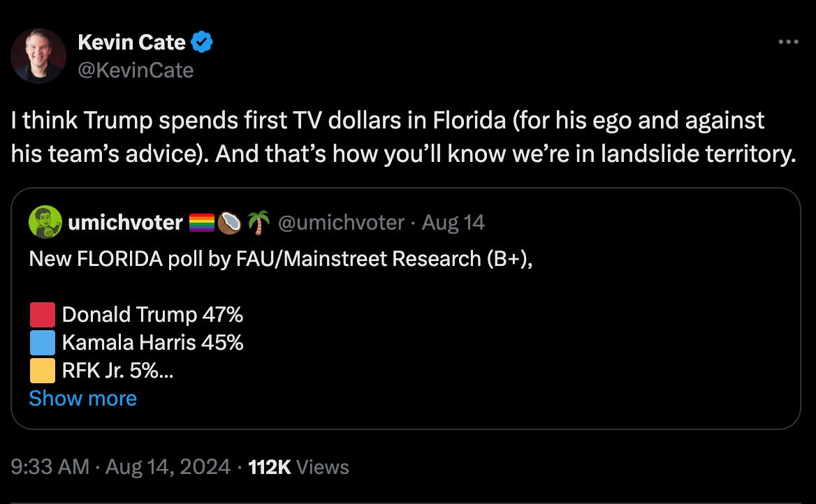The image size is (816, 504).
Task: Click the palm tree emoji in umichvoter's name
Action: [256, 221]
